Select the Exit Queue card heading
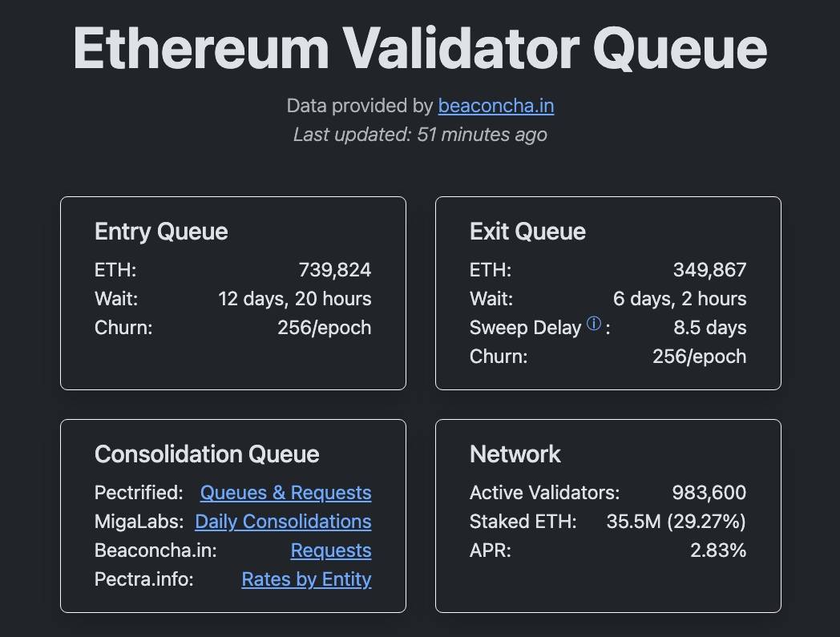 click(x=527, y=232)
